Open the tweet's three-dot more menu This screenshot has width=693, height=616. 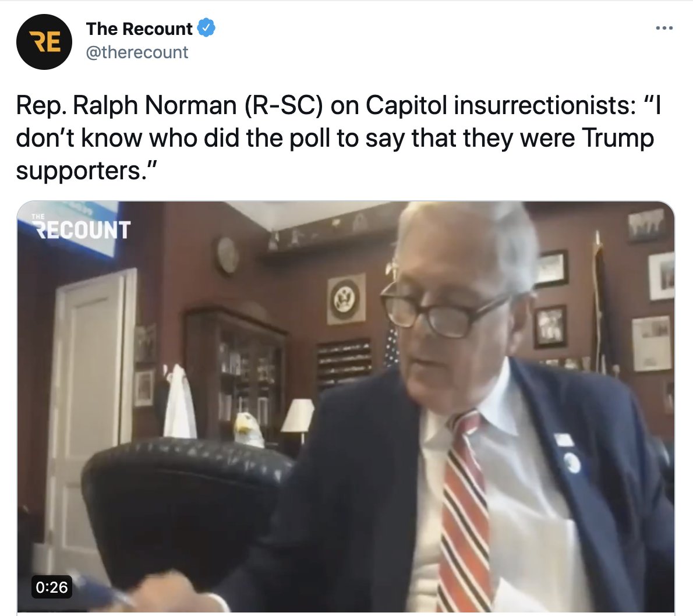[664, 29]
